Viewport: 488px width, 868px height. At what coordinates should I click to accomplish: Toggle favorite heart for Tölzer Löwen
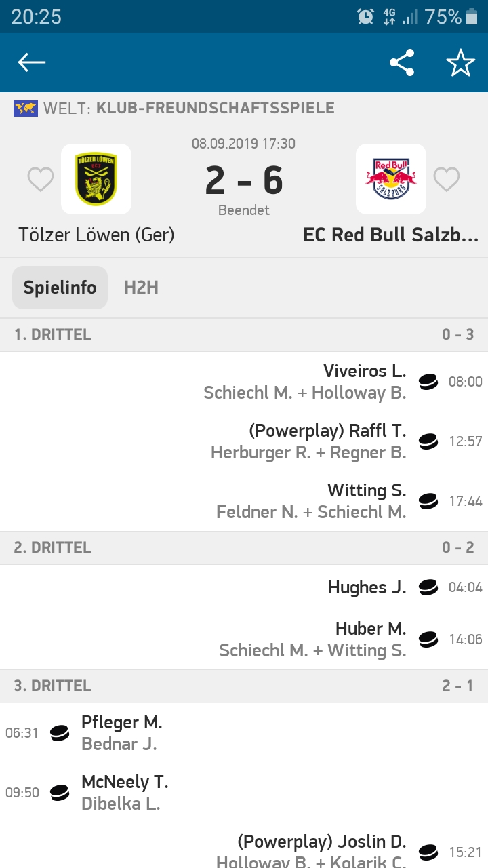click(x=41, y=180)
